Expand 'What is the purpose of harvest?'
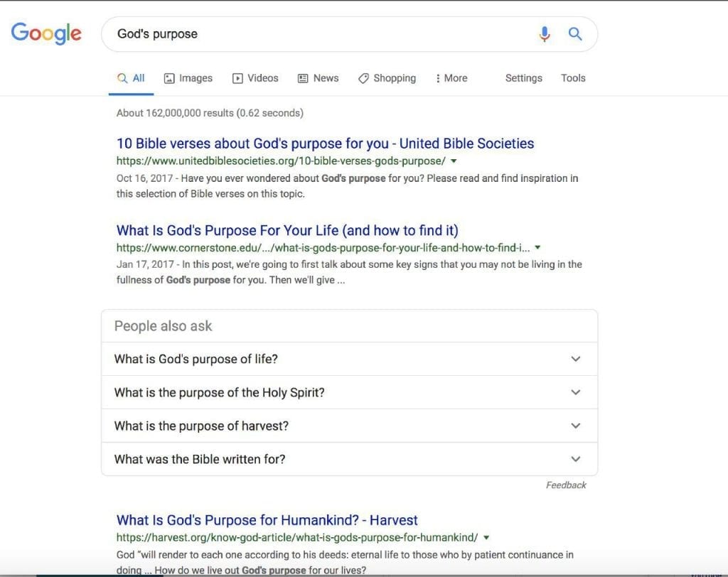Viewport: 728px width, 577px height. [576, 426]
